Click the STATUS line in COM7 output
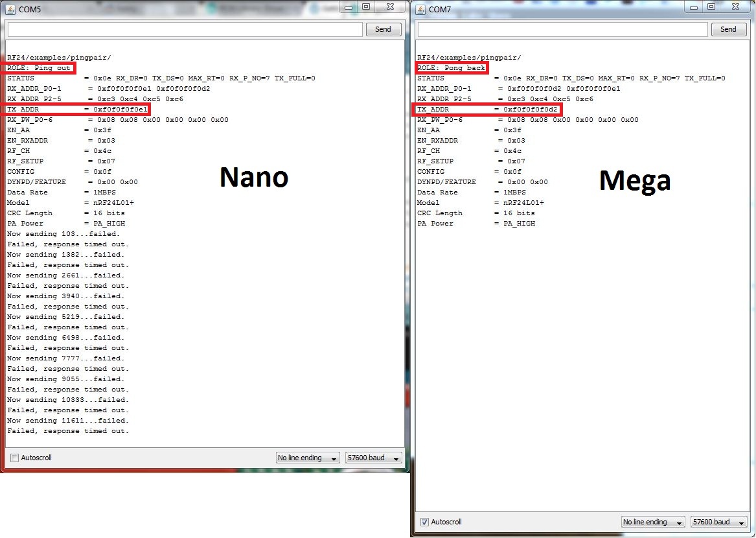 tap(571, 78)
